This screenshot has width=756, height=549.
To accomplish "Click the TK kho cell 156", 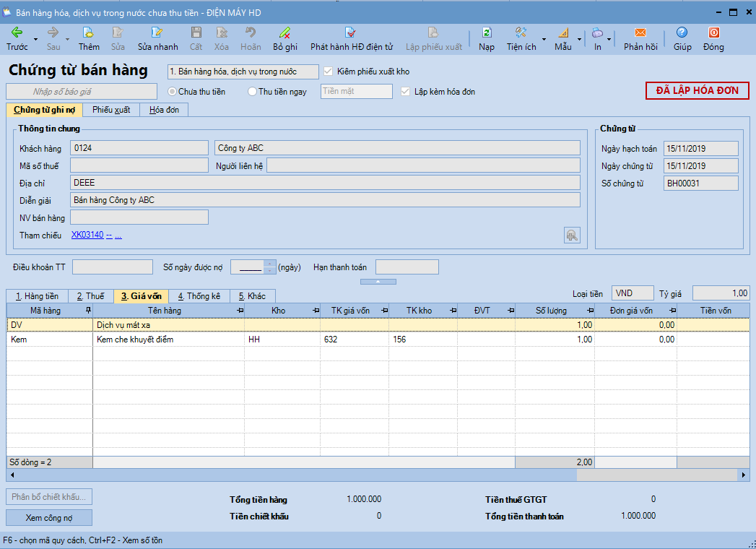I will [423, 339].
